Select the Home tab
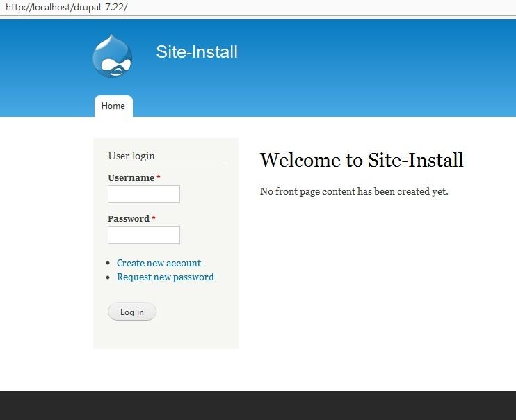 113,106
